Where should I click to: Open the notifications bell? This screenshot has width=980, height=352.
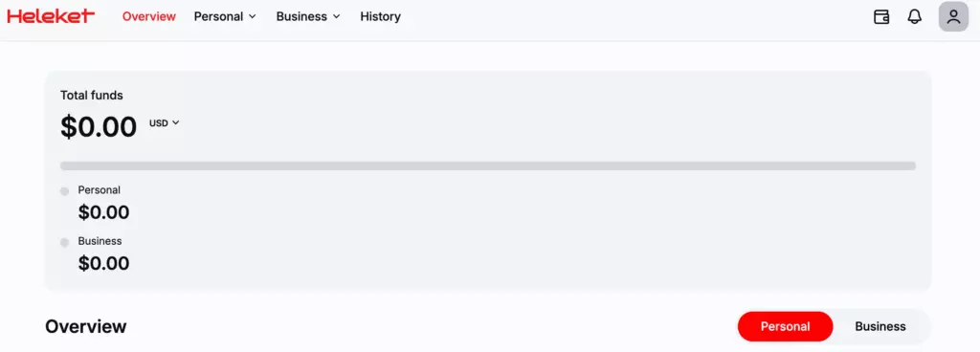click(x=914, y=17)
